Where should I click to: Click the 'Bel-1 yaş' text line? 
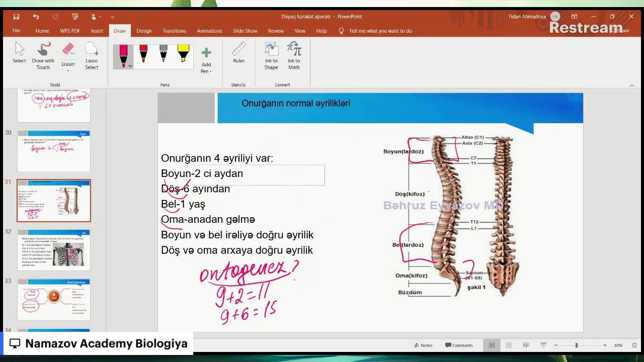(183, 204)
